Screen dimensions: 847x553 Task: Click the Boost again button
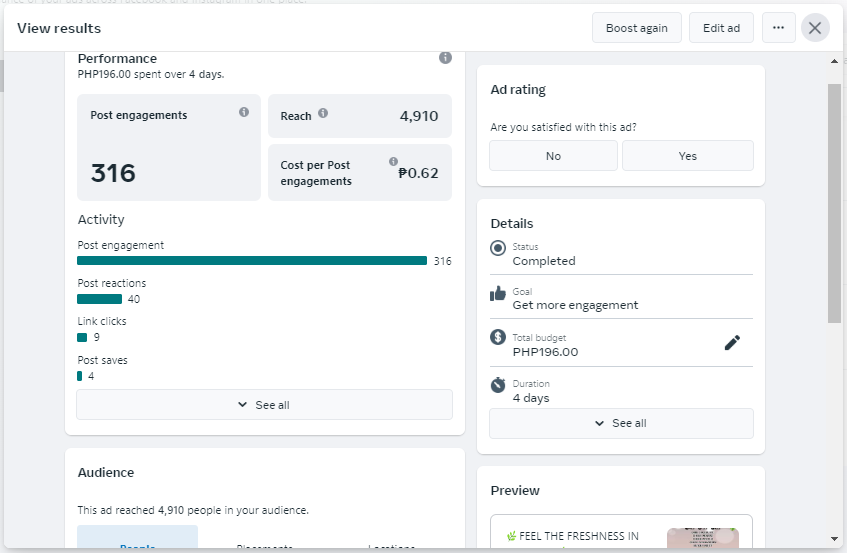point(636,28)
